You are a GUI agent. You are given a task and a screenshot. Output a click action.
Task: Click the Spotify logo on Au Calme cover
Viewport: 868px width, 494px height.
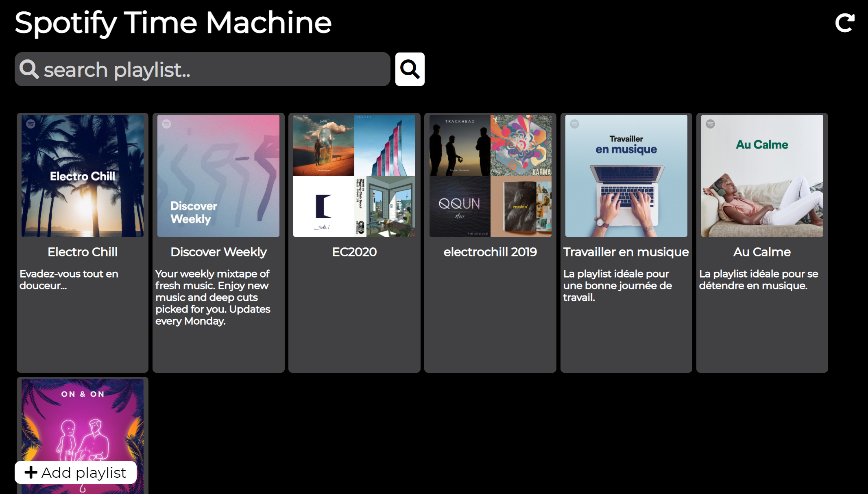tap(710, 124)
